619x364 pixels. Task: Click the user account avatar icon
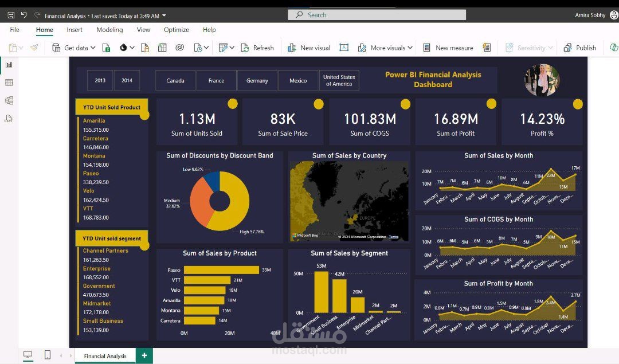[614, 15]
